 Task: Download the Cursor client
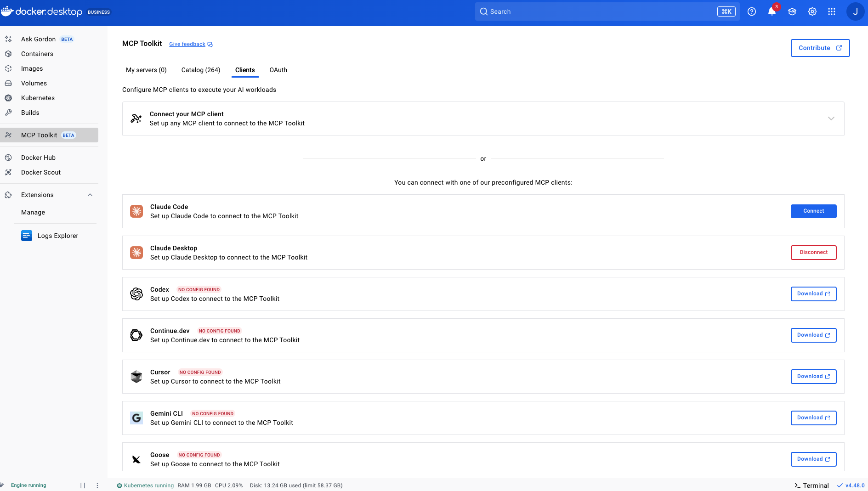813,377
